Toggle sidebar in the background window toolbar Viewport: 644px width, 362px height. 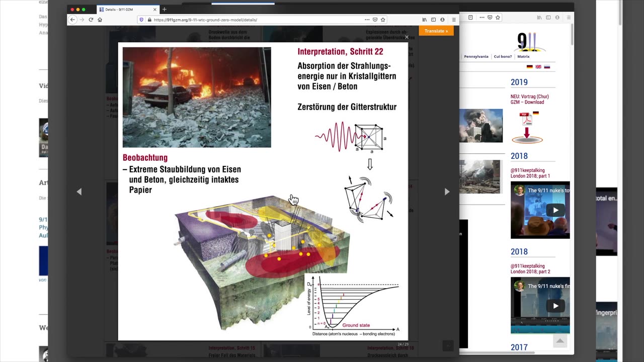[548, 18]
